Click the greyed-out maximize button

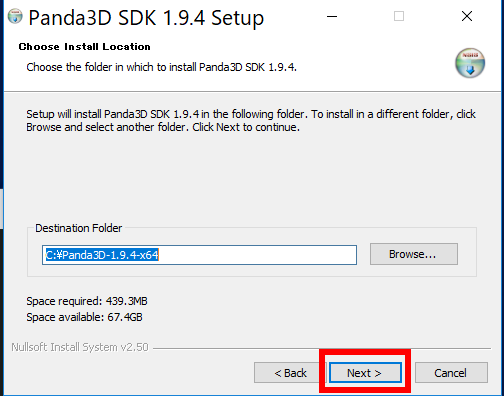point(399,16)
